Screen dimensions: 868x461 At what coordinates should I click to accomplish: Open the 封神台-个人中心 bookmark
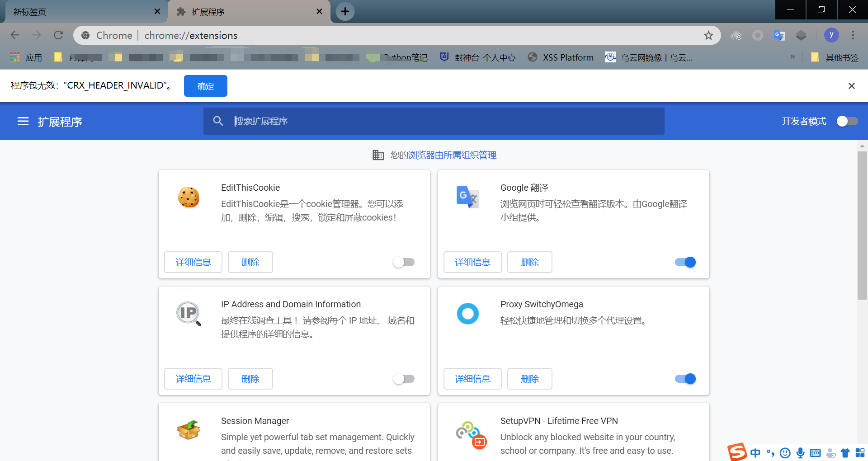coord(478,57)
